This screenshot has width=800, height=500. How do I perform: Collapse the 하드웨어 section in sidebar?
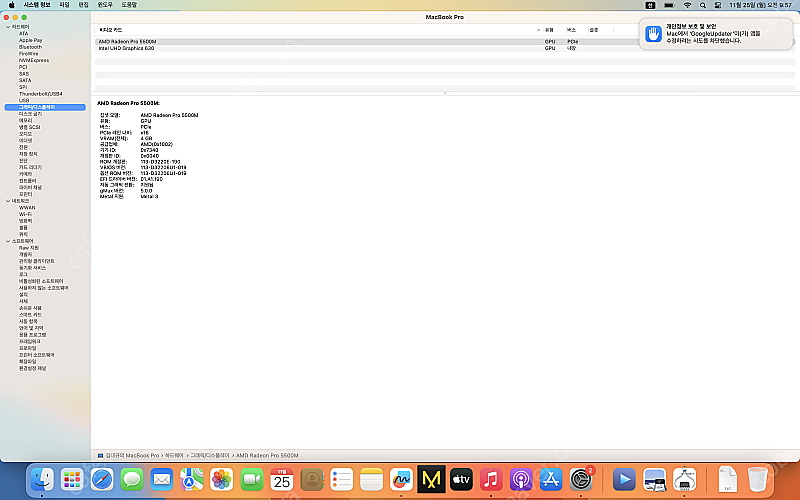point(8,27)
